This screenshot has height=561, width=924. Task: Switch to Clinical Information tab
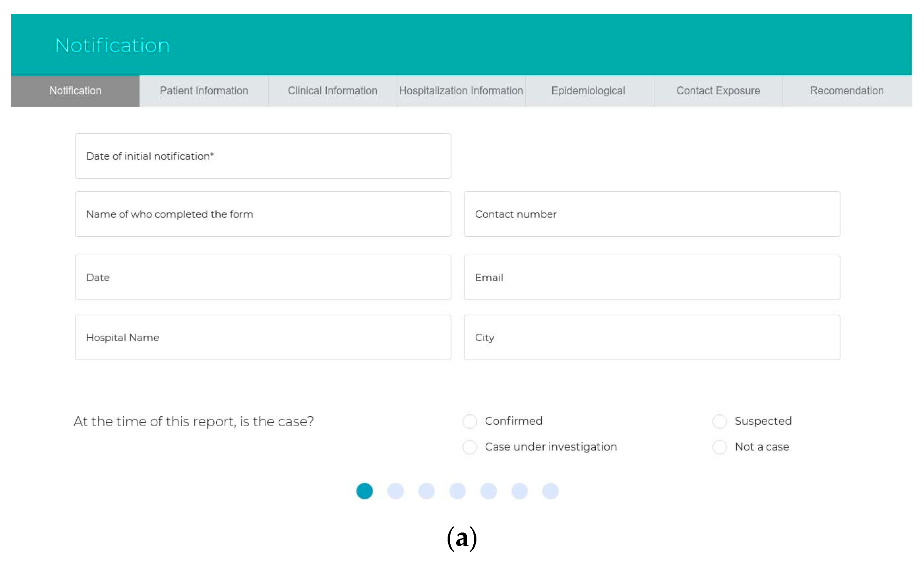point(332,91)
